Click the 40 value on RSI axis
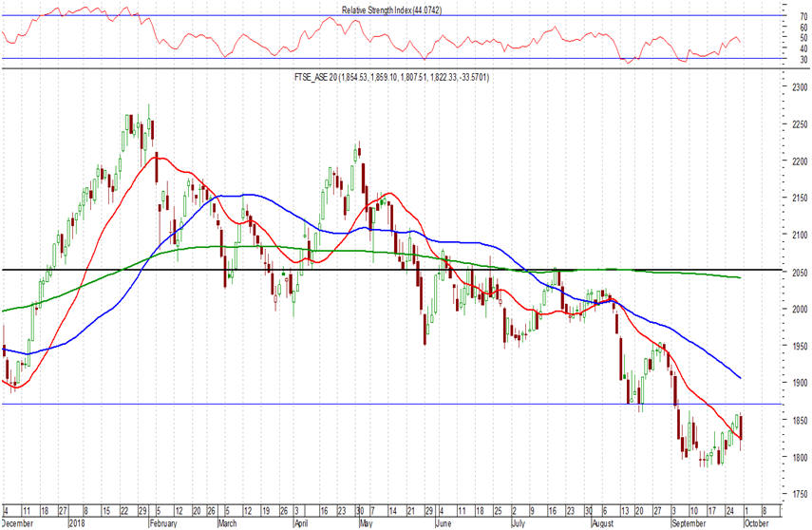Image resolution: width=812 pixels, height=530 pixels. click(x=803, y=48)
